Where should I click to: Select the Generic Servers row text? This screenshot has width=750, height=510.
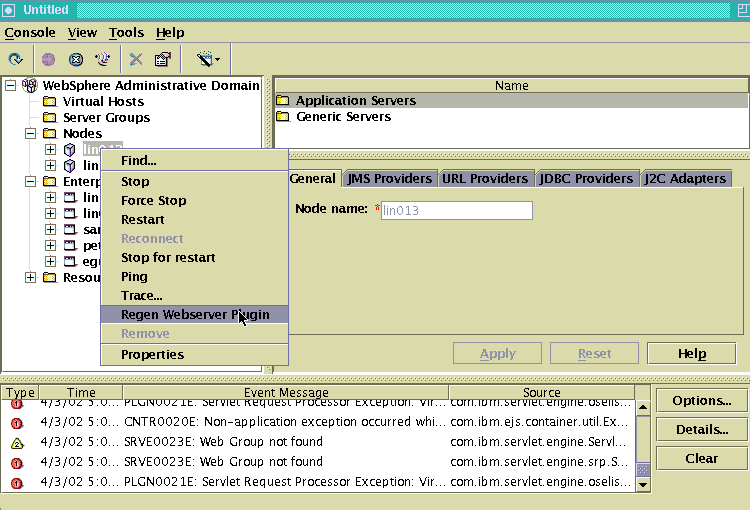[343, 116]
